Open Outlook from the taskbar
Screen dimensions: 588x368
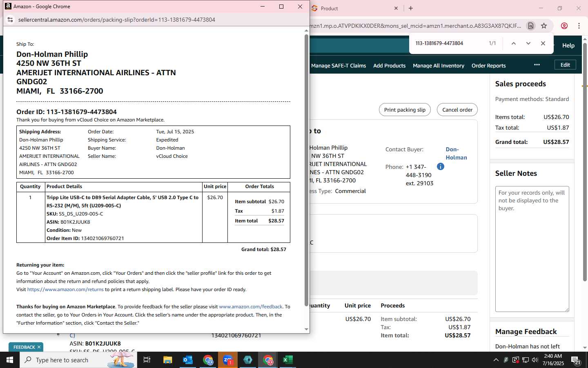(x=188, y=360)
